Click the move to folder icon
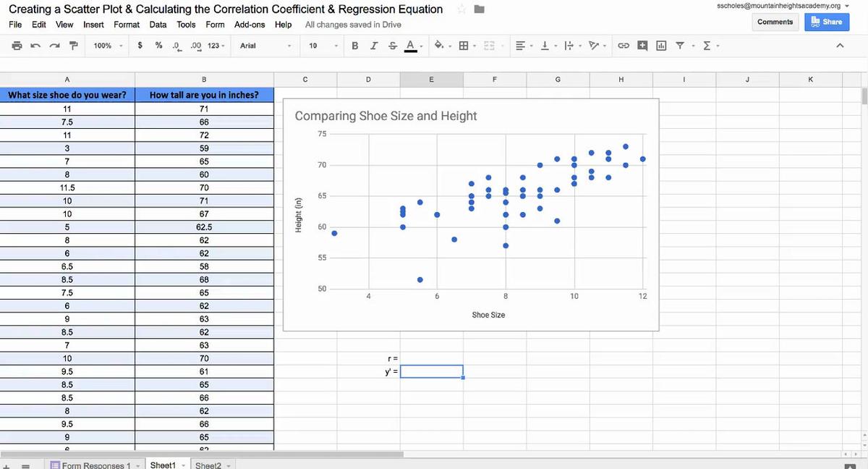The height and width of the screenshot is (469, 868). [478, 9]
